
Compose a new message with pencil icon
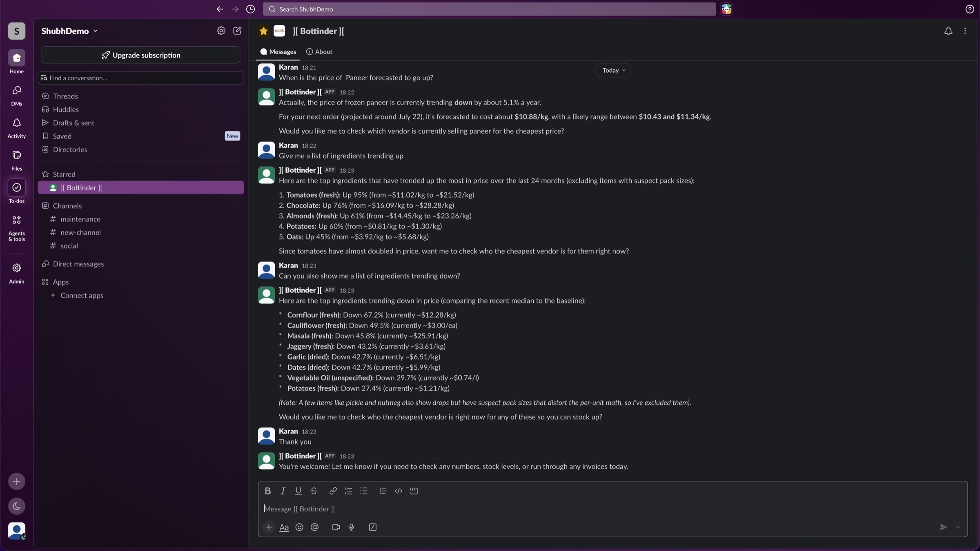(237, 31)
